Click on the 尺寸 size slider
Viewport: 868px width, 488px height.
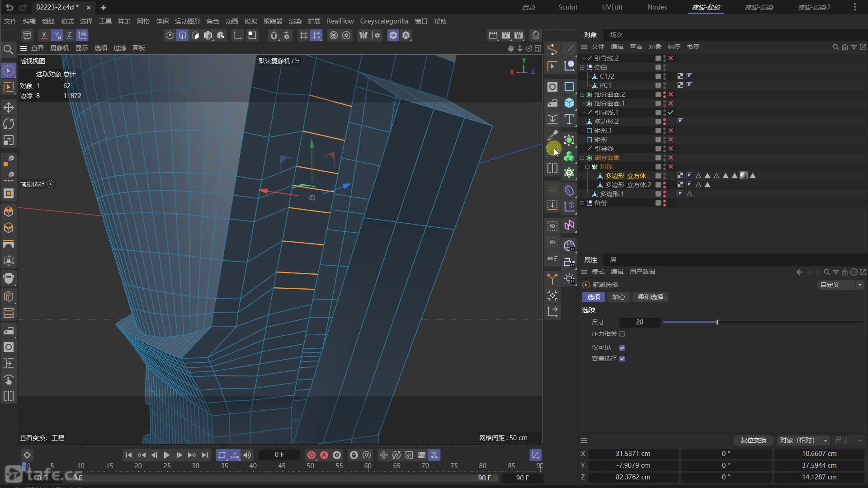(717, 322)
